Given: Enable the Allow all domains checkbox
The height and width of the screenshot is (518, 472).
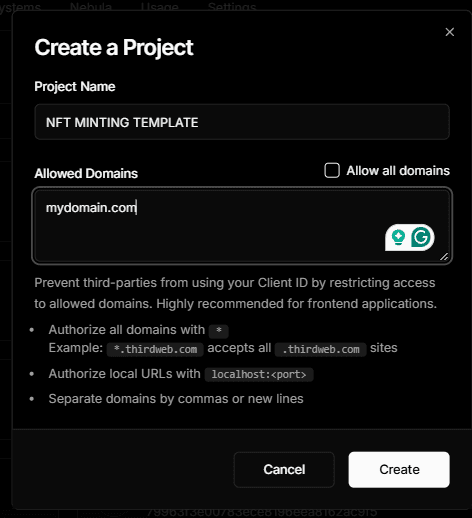Looking at the screenshot, I should 332,171.
